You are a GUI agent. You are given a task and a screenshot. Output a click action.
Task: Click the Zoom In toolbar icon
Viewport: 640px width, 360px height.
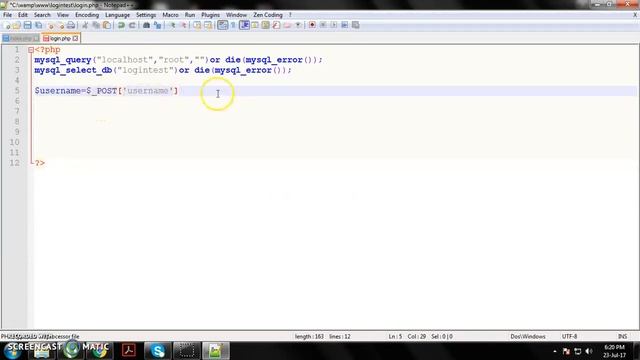(172, 25)
